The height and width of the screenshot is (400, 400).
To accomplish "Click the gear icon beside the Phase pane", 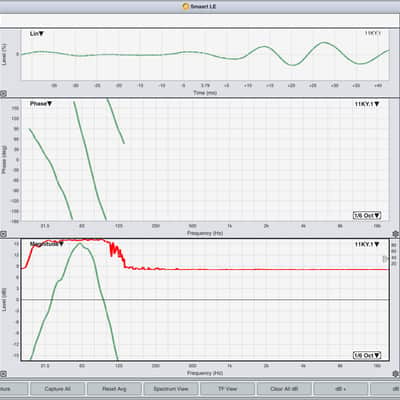I will coord(396,234).
